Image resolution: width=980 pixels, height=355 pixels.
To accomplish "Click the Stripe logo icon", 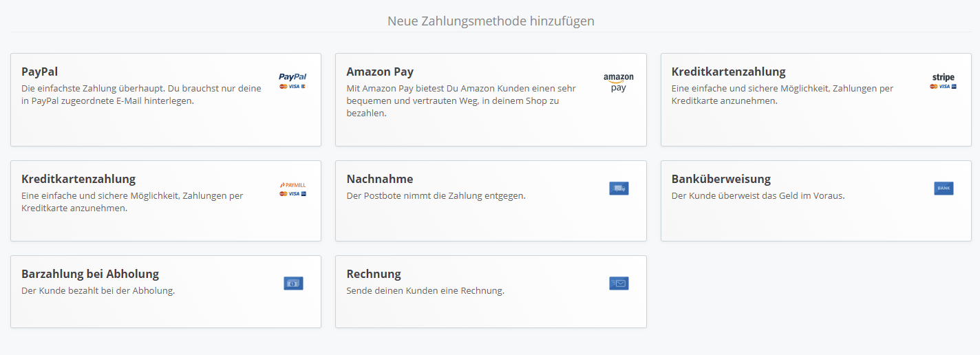I will tap(944, 81).
